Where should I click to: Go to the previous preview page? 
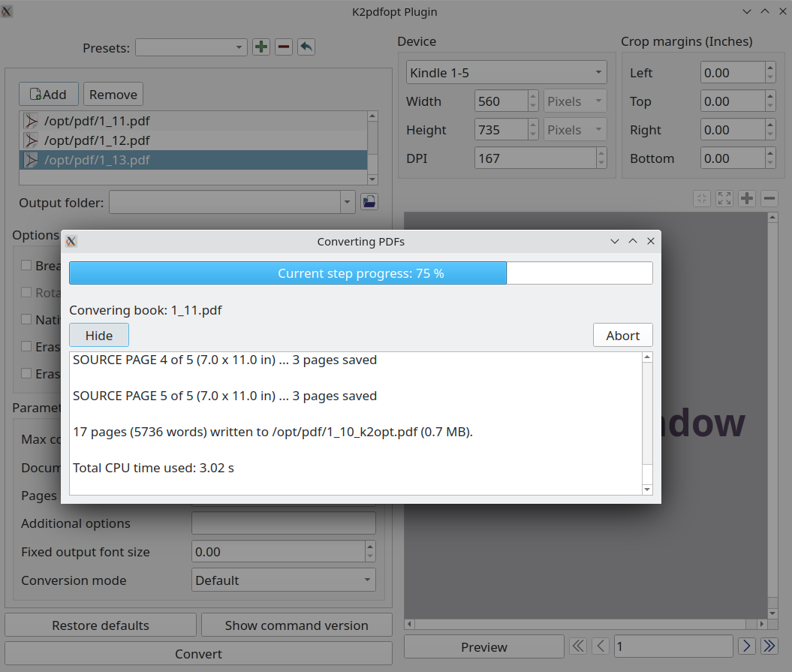(601, 646)
